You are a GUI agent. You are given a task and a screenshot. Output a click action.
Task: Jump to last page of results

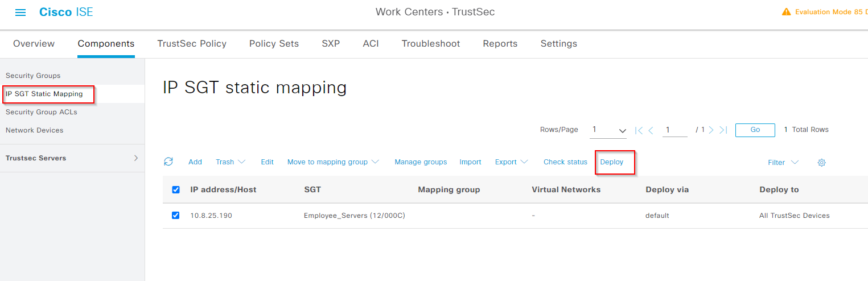pyautogui.click(x=723, y=130)
